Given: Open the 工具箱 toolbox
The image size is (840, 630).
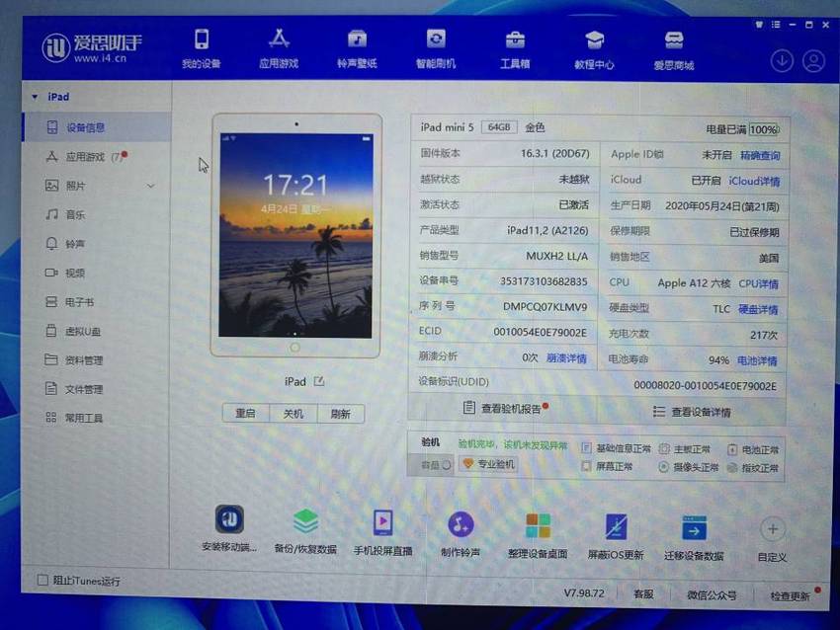Looking at the screenshot, I should (x=515, y=49).
